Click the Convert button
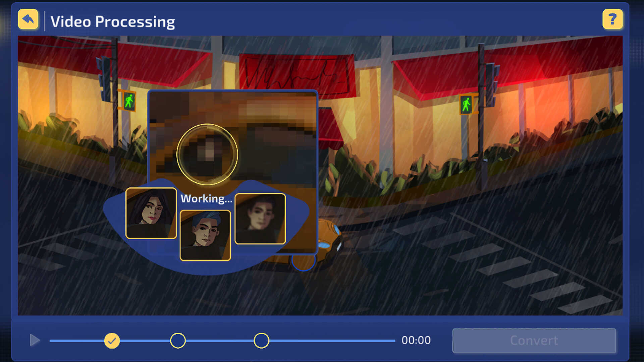This screenshot has height=362, width=644. coord(534,340)
